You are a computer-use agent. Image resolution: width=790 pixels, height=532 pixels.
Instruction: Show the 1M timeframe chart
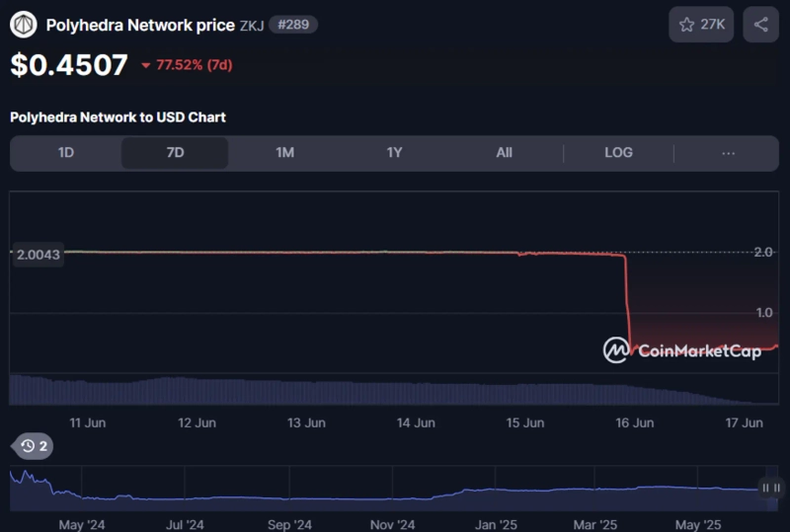coord(284,153)
